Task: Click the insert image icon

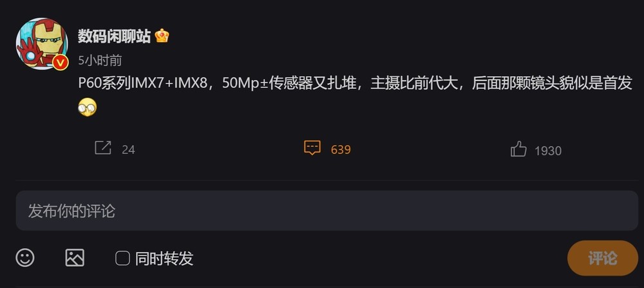Action: [x=75, y=258]
